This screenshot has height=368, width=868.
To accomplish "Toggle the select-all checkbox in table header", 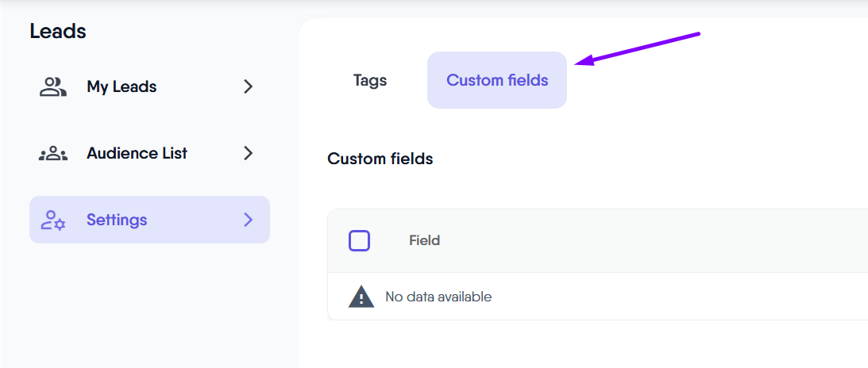I will pos(360,240).
